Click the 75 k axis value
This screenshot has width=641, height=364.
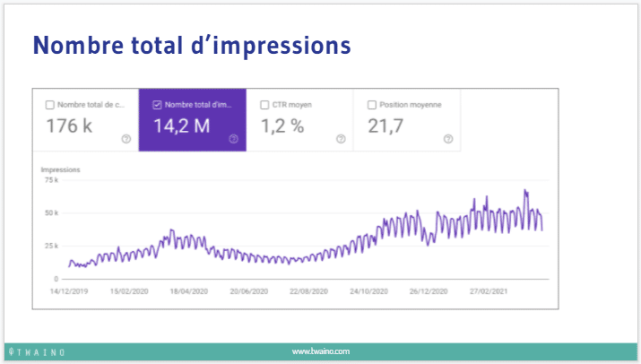click(51, 180)
